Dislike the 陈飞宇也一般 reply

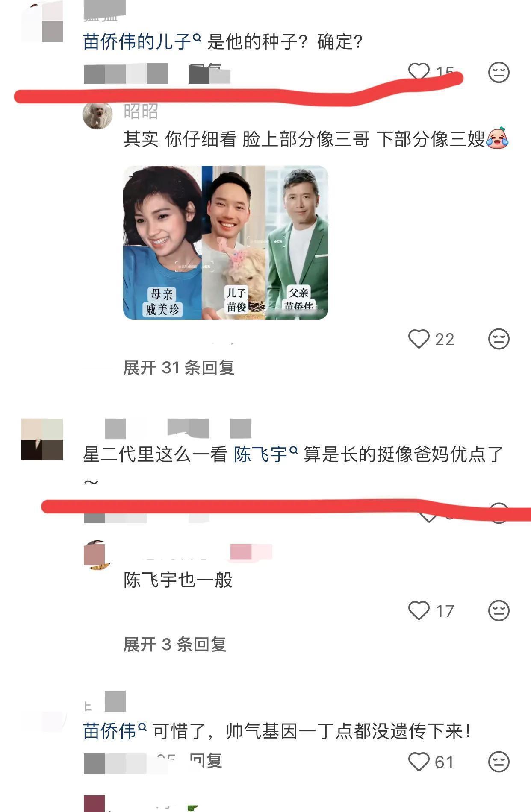click(499, 610)
